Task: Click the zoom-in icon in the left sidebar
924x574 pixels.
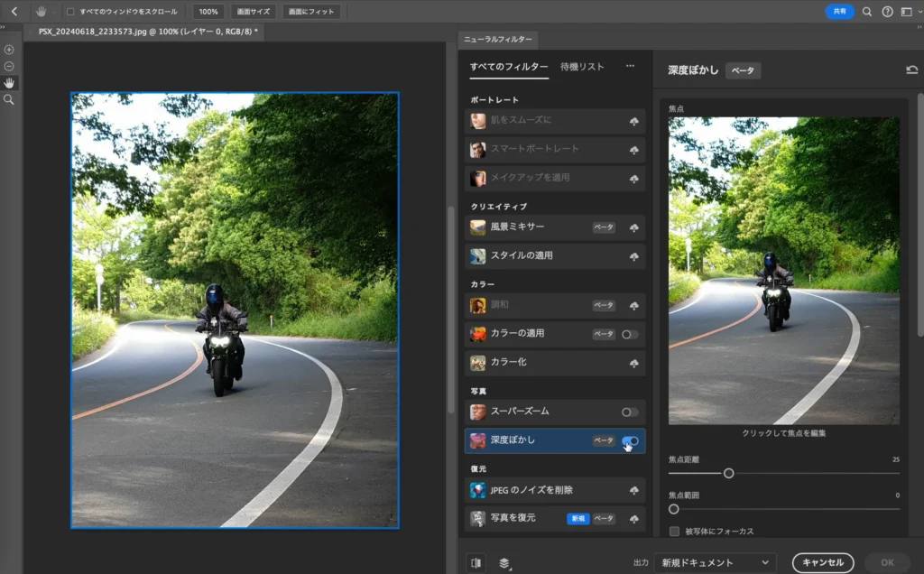Action: point(9,50)
